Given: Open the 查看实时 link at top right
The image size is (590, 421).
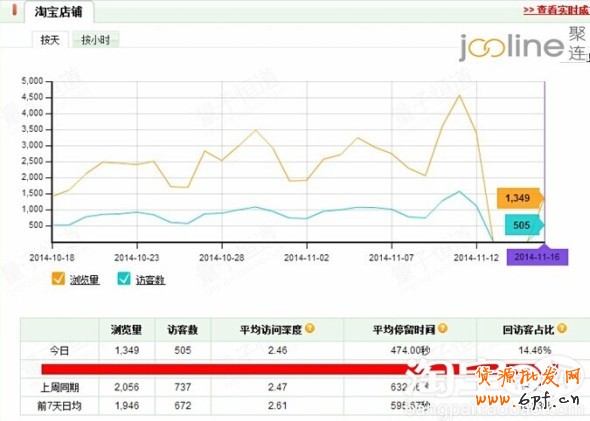Looking at the screenshot, I should [556, 10].
